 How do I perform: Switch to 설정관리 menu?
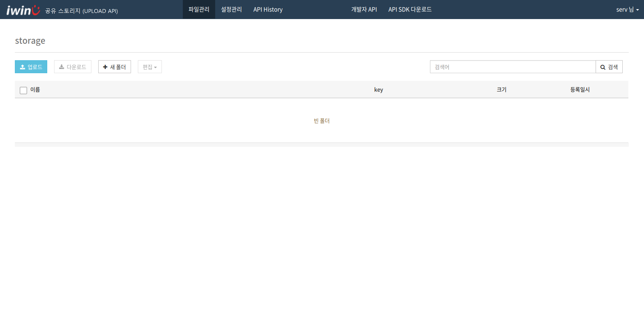coord(231,10)
